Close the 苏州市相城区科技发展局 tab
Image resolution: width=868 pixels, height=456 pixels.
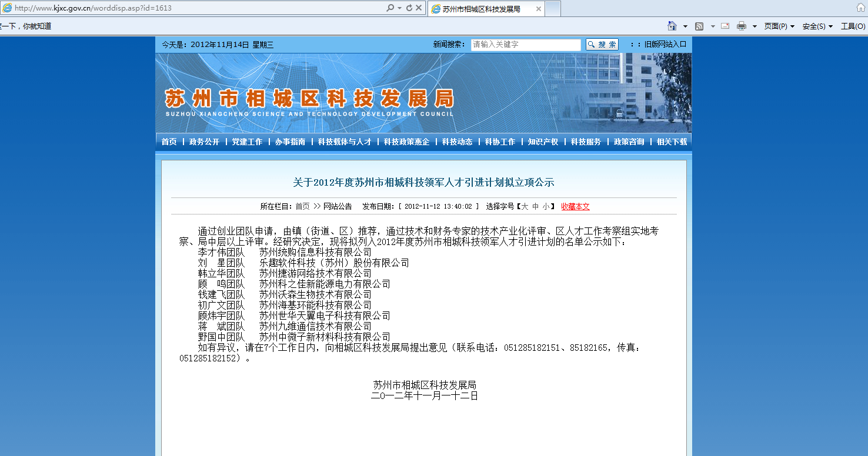(539, 9)
